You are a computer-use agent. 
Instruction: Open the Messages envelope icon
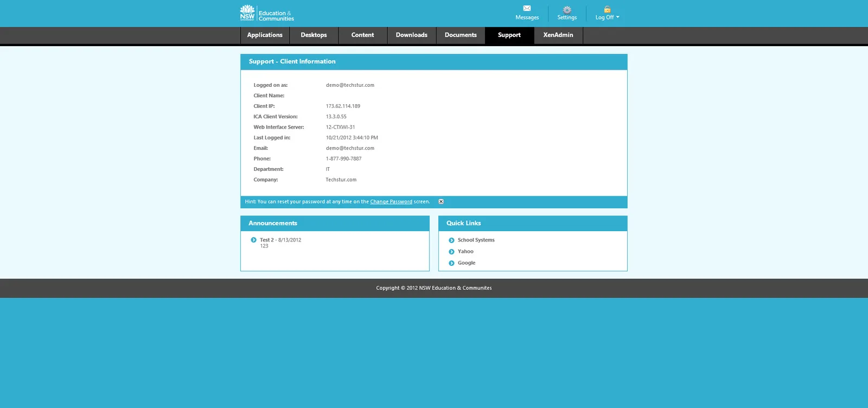(x=527, y=9)
